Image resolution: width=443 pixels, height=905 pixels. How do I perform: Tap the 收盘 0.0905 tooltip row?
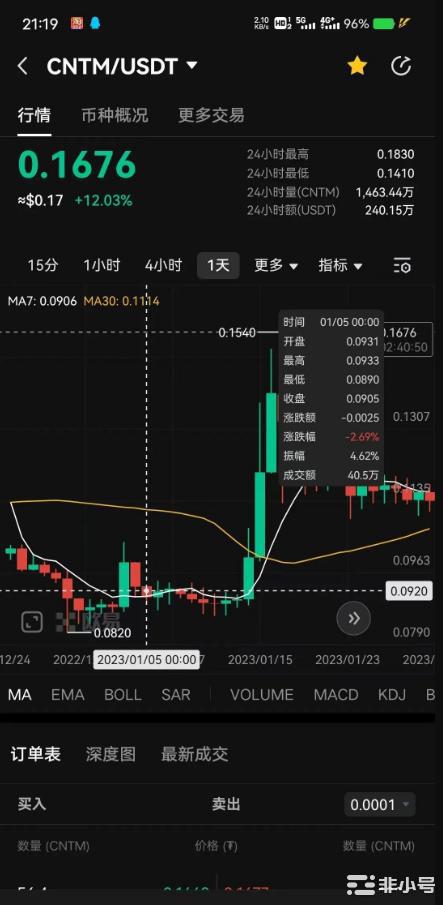[x=331, y=399]
